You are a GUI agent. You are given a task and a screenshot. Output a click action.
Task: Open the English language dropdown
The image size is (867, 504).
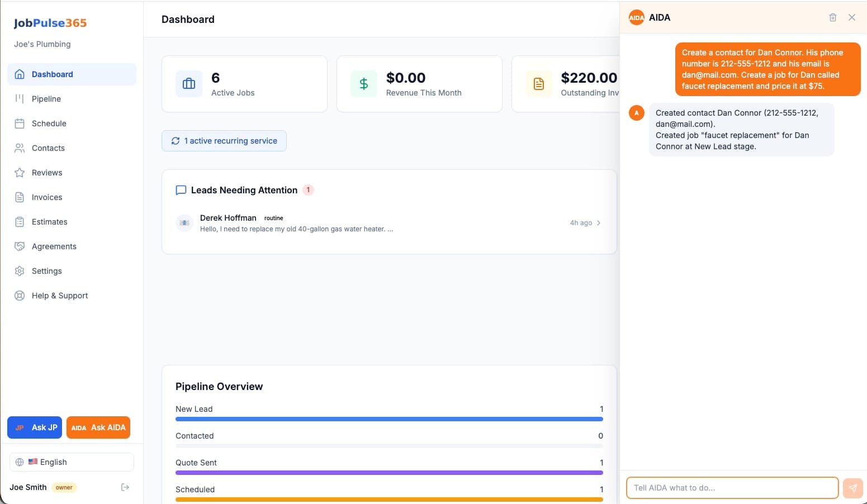(72, 462)
